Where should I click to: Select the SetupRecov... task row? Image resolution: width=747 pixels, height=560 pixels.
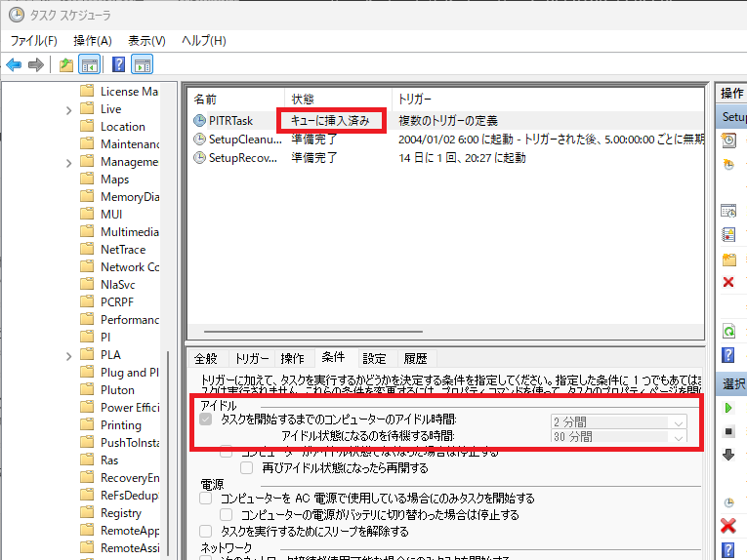point(445,157)
